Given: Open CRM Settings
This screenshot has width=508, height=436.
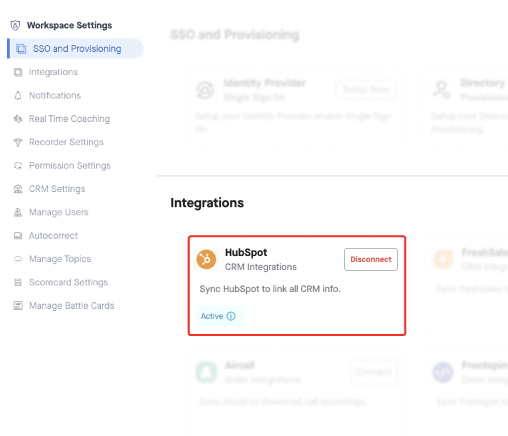Looking at the screenshot, I should click(x=57, y=189).
